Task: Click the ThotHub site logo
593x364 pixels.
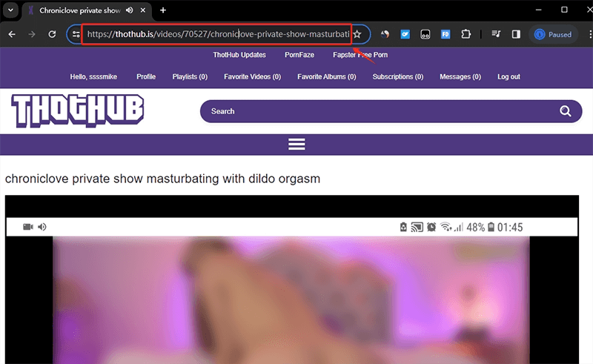Action: pyautogui.click(x=78, y=110)
